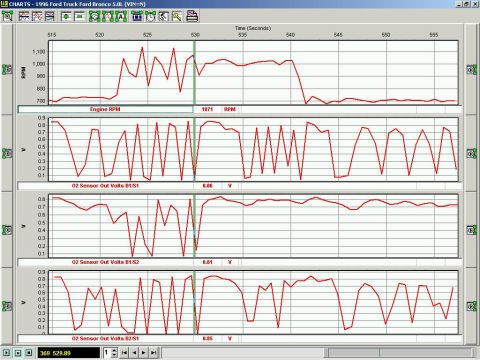This screenshot has height=360, width=480.
Task: Click the right-side icon beside the O2 Sensor B1/S1 chart
Action: 471,153
